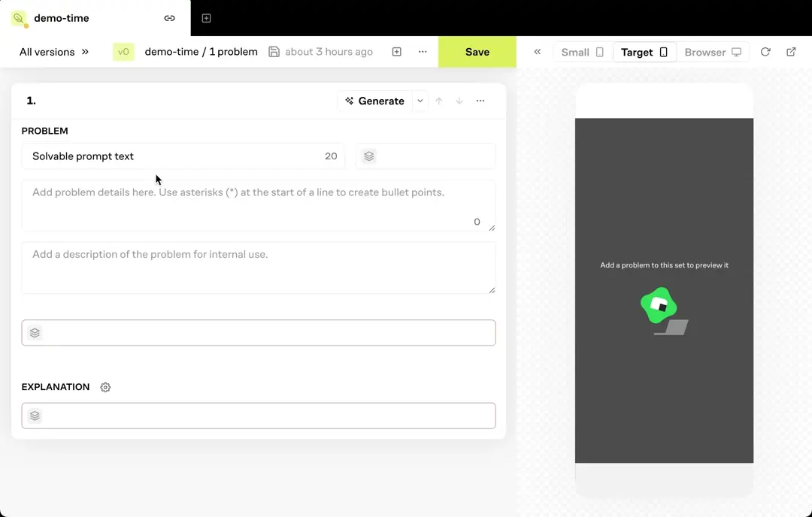
Task: Click the Generate button
Action: [375, 101]
